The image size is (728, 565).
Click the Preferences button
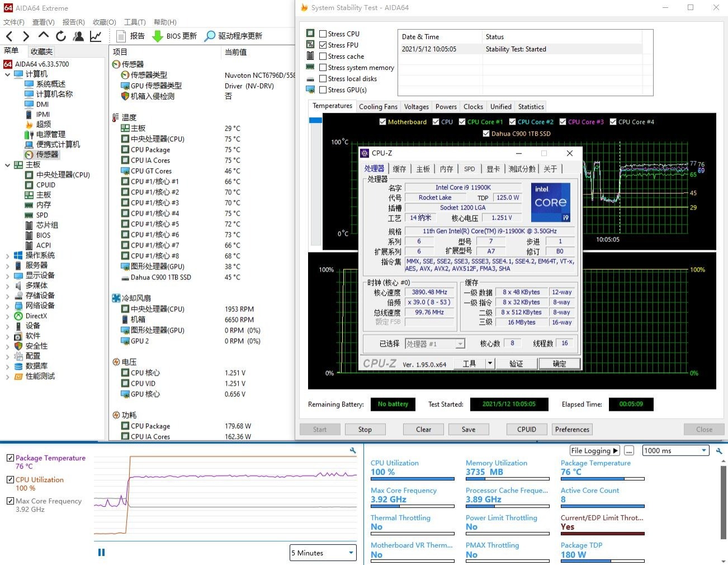[572, 429]
